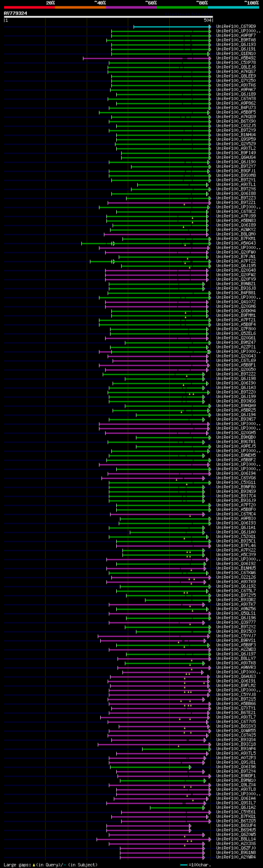Select label UniRef100_A9PAK7
This screenshot has height=868, width=263.
[x=236, y=90]
